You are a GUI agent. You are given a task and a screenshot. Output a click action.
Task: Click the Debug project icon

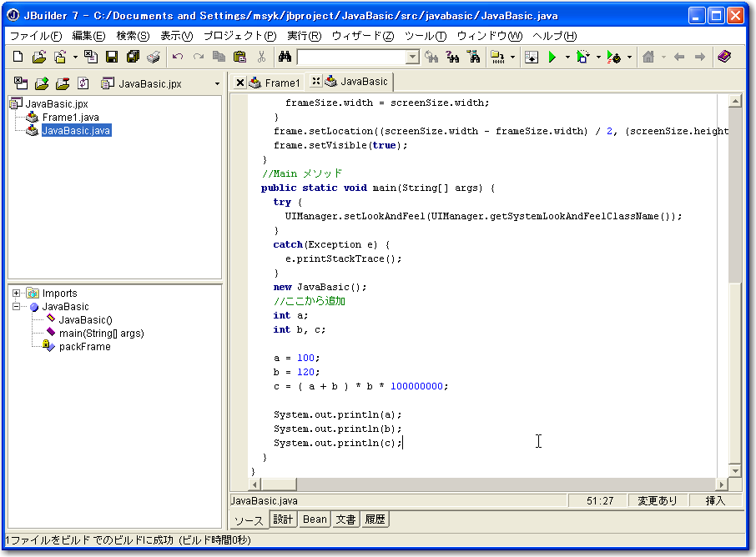coord(582,57)
